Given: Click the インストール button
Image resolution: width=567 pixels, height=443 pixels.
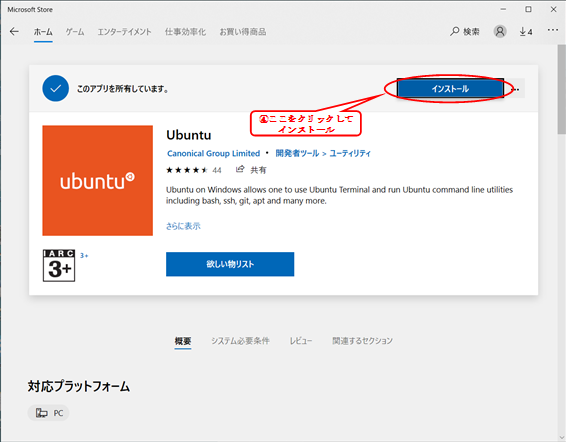Looking at the screenshot, I should click(x=450, y=89).
